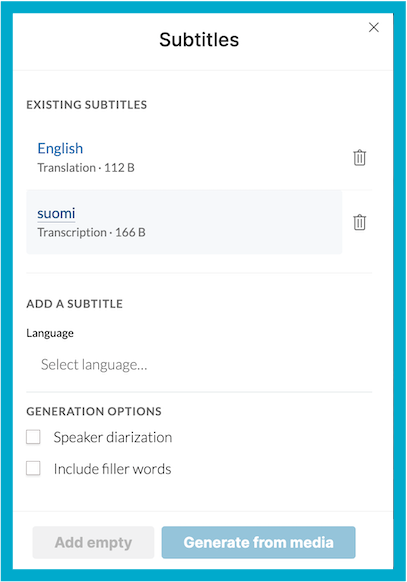Enable the Speaker diarization checkbox
Screen dimensions: 407x582
tap(33, 437)
